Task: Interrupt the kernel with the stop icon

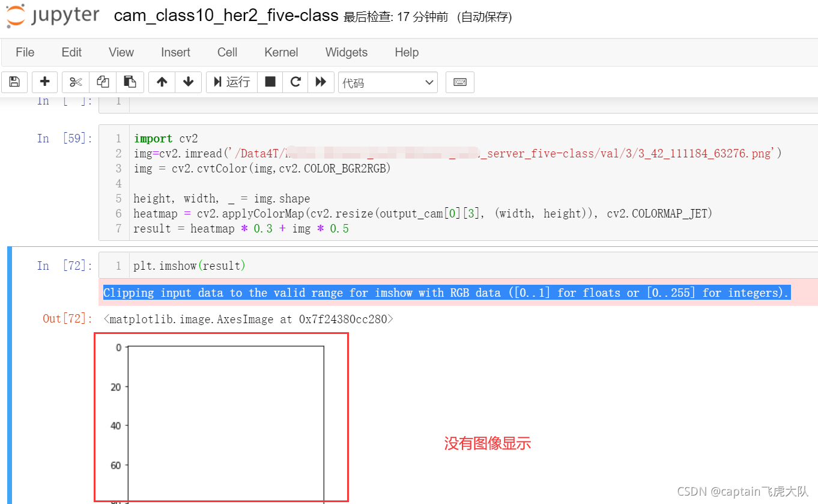Action: click(x=270, y=82)
